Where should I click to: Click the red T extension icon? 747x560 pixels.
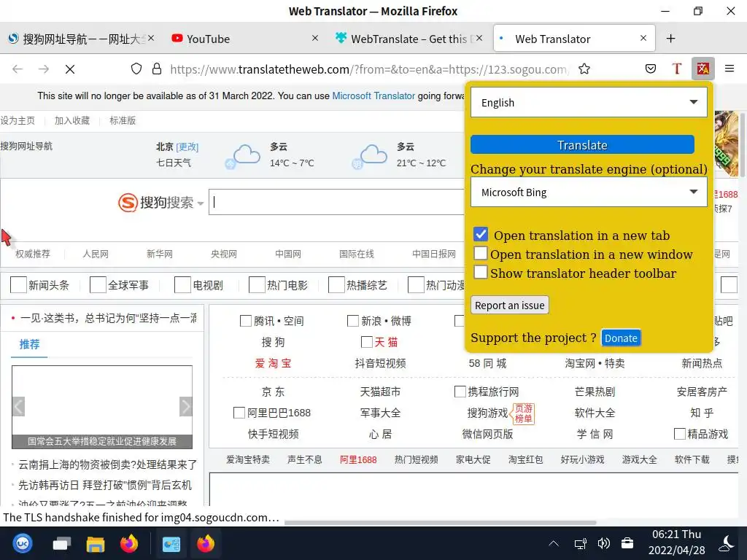point(676,69)
